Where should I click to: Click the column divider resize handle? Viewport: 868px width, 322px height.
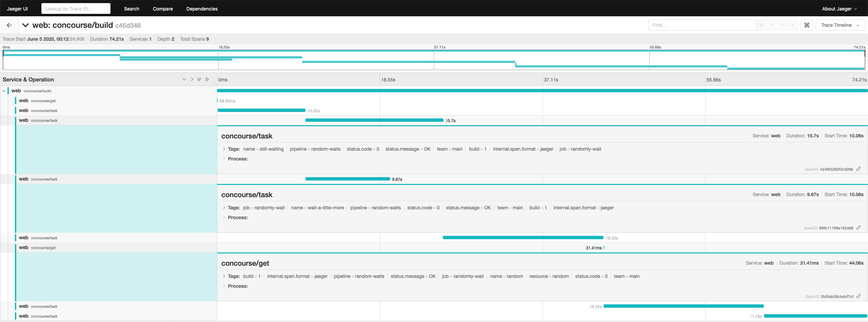(215, 82)
